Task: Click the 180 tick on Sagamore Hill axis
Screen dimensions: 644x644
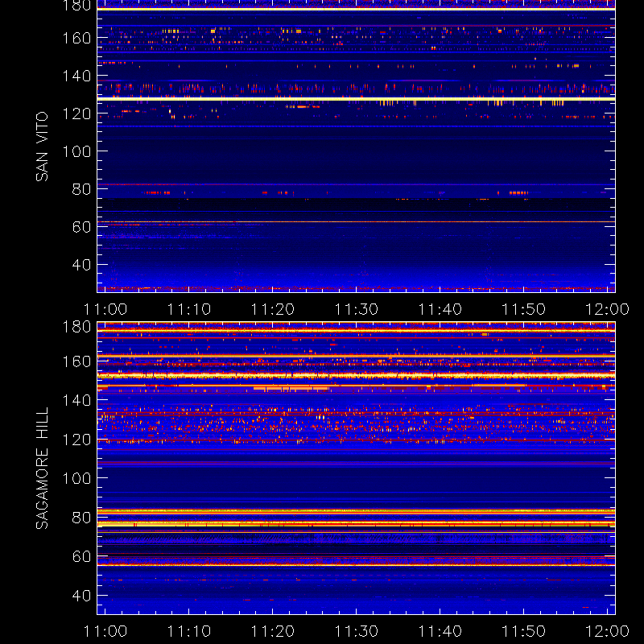Action: click(76, 327)
